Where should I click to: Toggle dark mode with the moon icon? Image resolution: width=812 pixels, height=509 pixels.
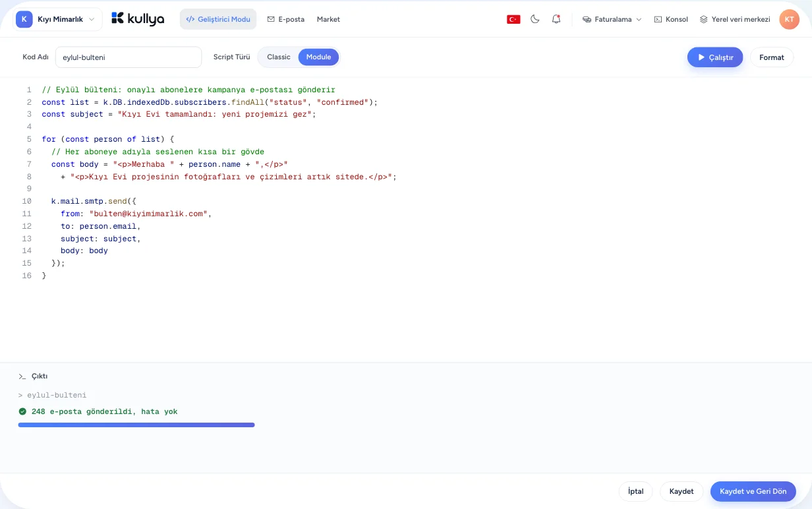coord(535,19)
